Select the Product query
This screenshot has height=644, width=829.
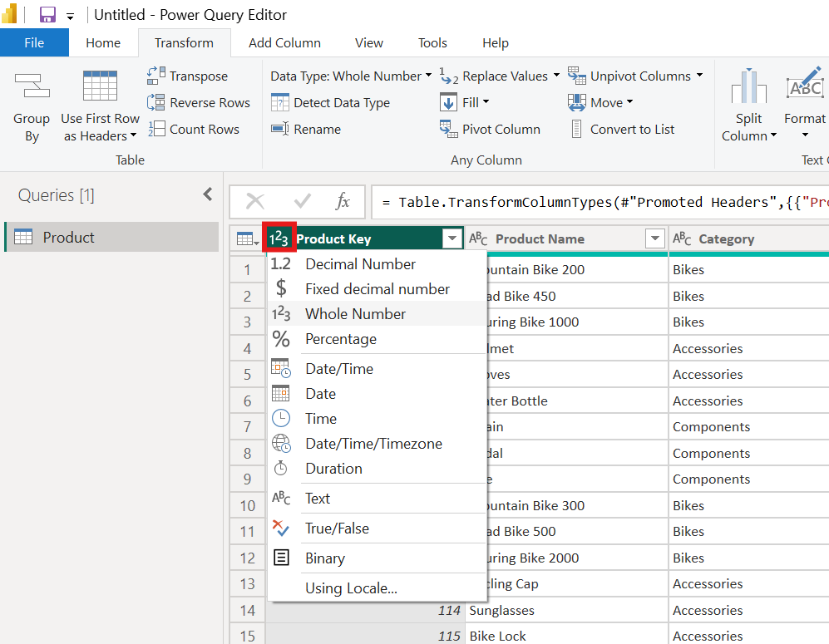(112, 237)
